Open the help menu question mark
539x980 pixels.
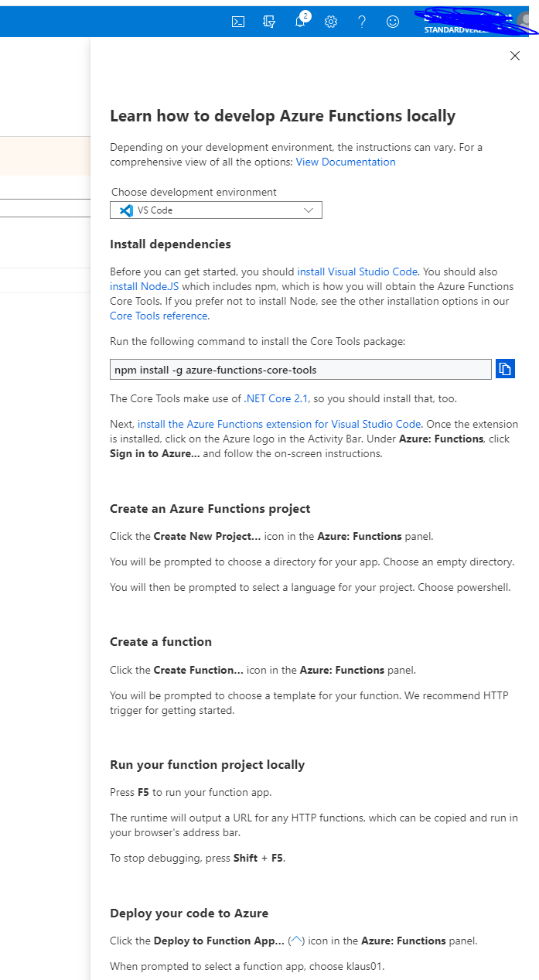(x=362, y=22)
